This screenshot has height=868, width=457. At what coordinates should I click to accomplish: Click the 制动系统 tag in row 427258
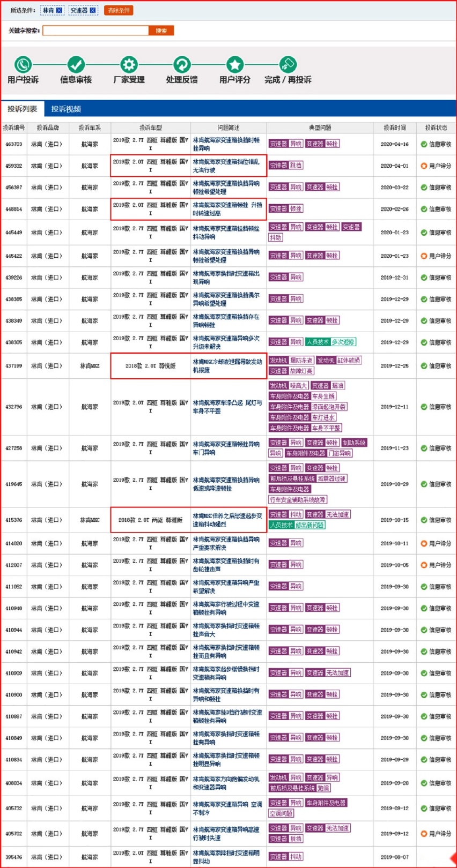point(354,443)
